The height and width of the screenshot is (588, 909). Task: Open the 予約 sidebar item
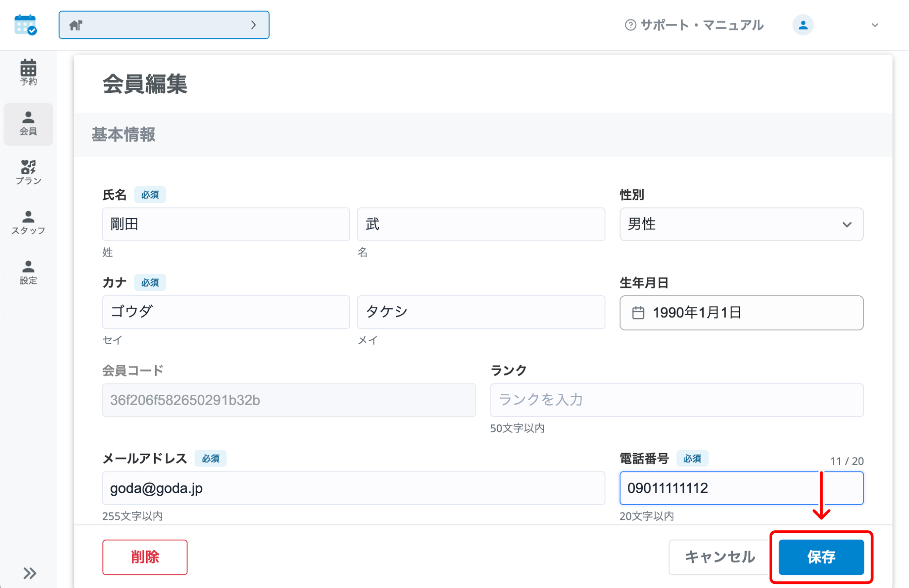click(28, 72)
